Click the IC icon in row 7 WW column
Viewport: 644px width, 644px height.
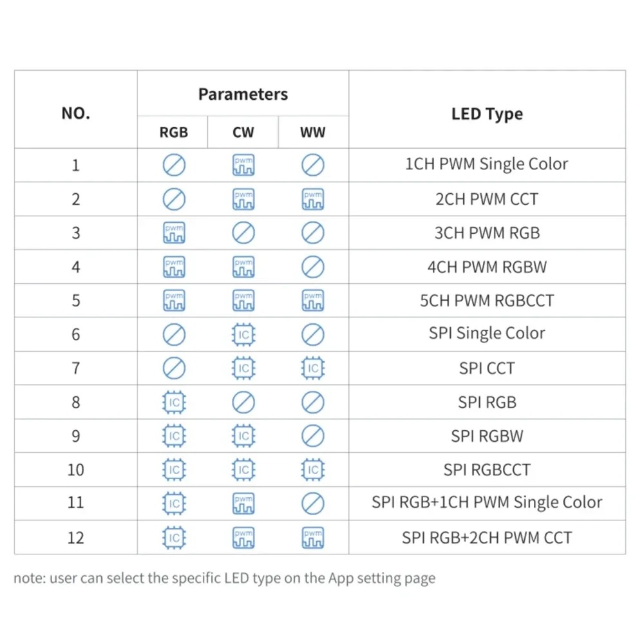click(x=313, y=368)
